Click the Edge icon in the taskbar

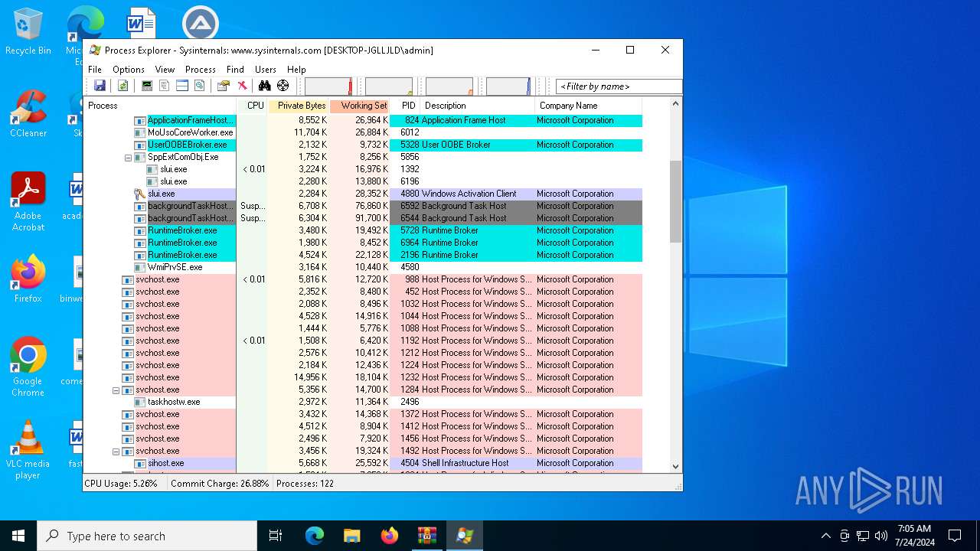click(x=315, y=536)
